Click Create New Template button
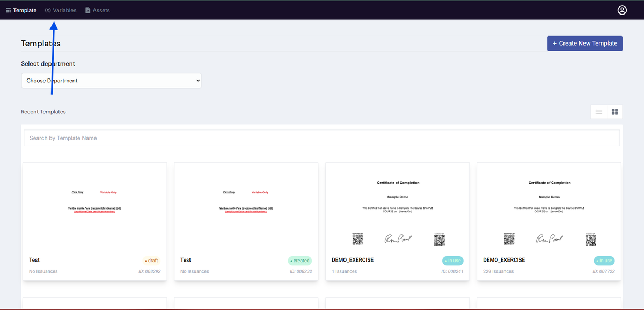The width and height of the screenshot is (644, 310). (x=585, y=44)
